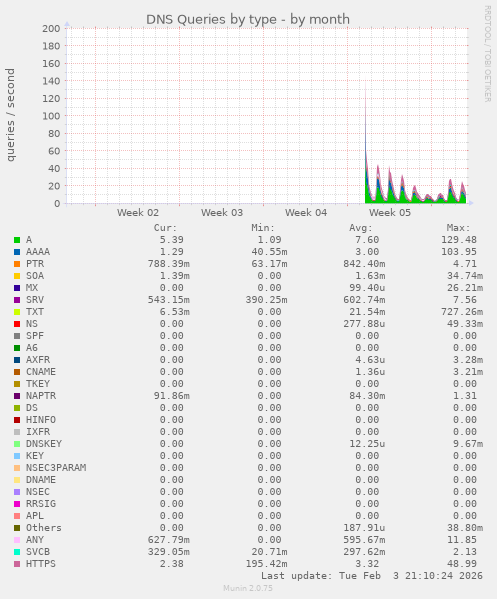Click the A average value 7.60
Screen dimensions: 497x599
pyautogui.click(x=367, y=240)
